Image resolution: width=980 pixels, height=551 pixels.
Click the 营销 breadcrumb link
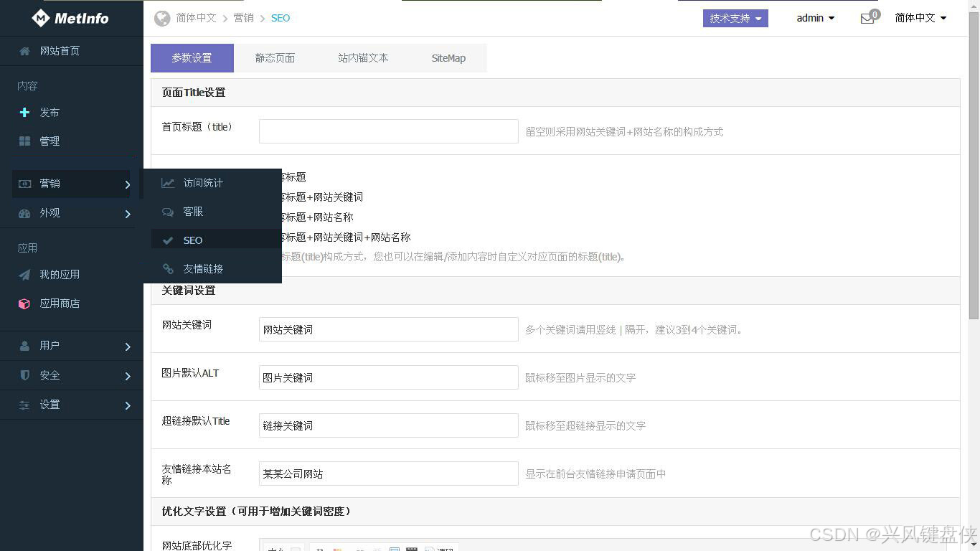[243, 18]
